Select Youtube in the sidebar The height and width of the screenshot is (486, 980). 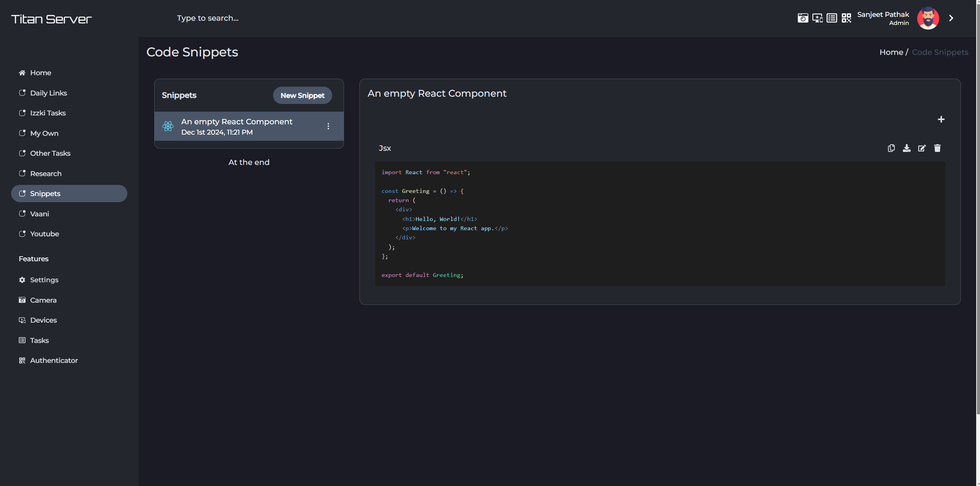[44, 234]
